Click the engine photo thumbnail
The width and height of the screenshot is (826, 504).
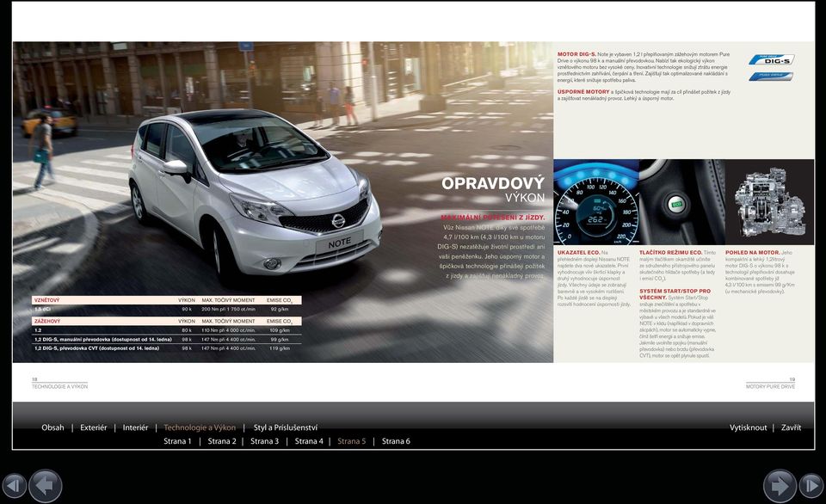[x=769, y=202]
